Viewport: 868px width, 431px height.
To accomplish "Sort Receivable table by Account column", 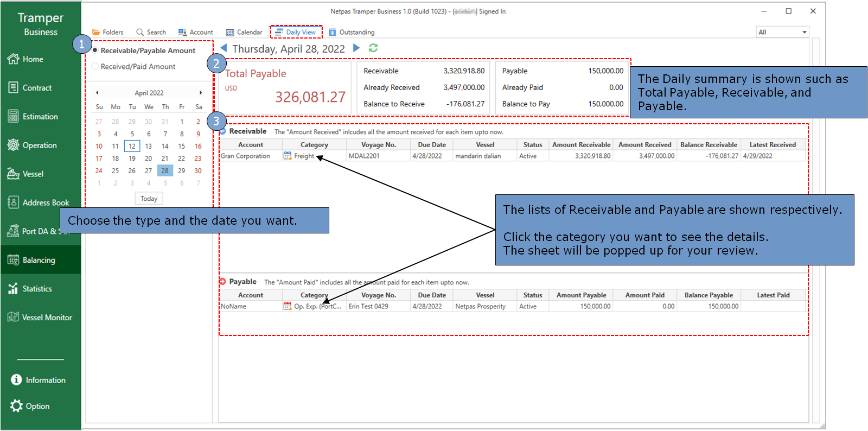I will [x=251, y=145].
